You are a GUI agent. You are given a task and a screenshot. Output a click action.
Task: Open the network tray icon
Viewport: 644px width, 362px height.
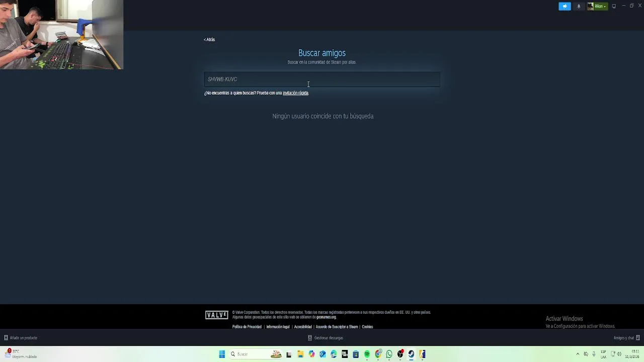click(613, 354)
